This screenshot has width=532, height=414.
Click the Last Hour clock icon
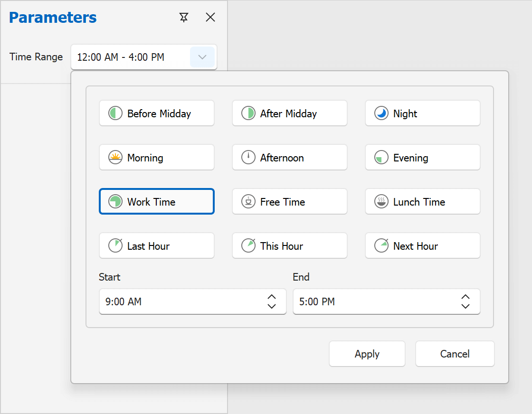point(115,245)
